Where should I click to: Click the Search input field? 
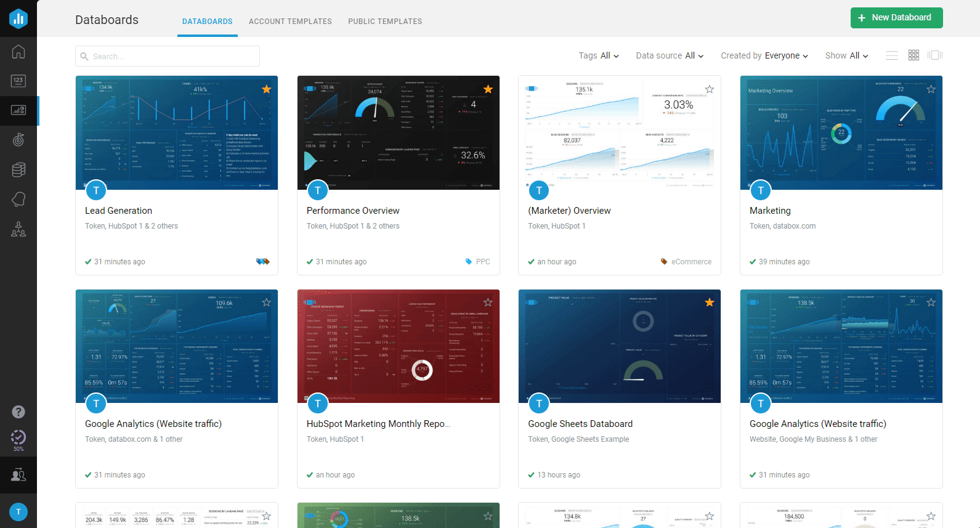pyautogui.click(x=168, y=56)
